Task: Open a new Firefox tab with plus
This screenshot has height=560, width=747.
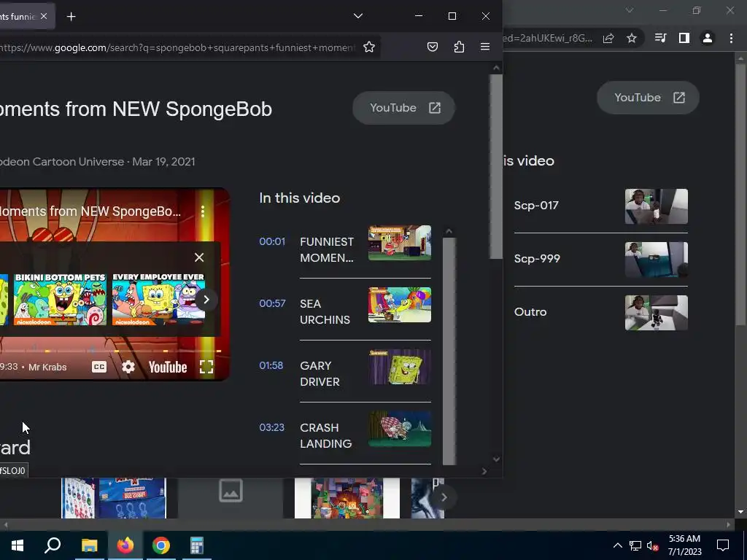Action: click(x=71, y=17)
